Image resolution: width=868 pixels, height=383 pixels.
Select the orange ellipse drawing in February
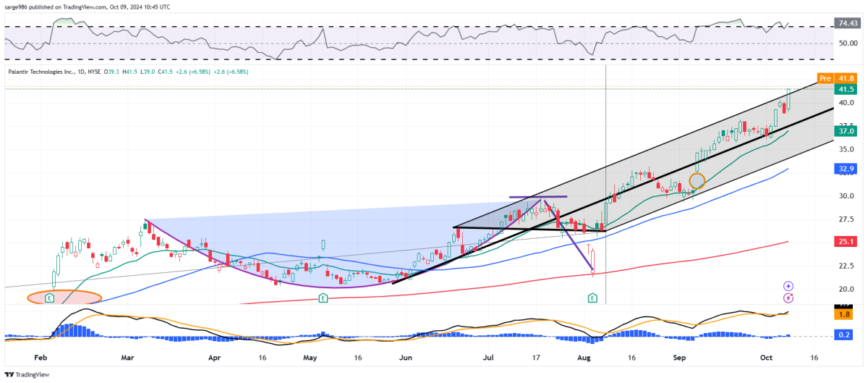(64, 297)
